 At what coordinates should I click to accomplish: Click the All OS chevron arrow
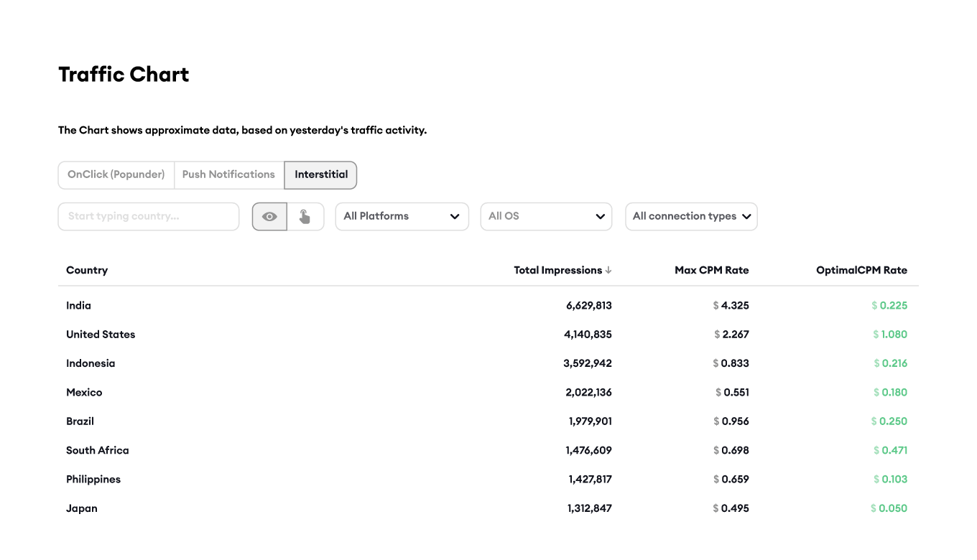(600, 217)
